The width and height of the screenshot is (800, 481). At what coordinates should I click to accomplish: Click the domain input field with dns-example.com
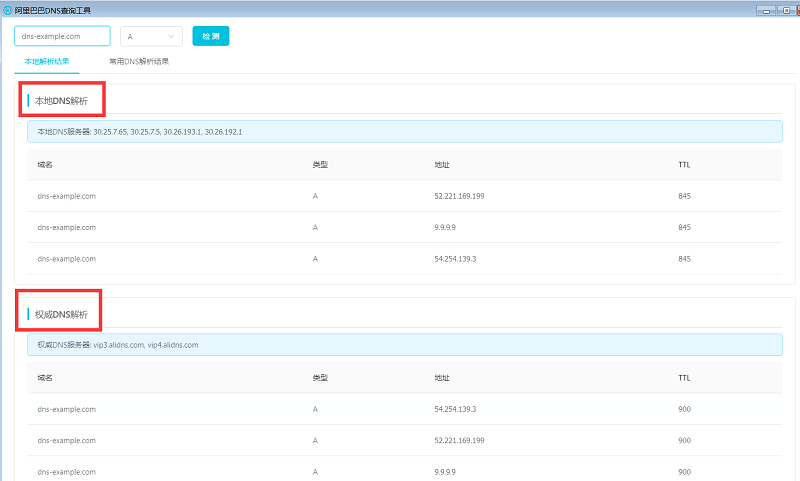click(x=62, y=36)
